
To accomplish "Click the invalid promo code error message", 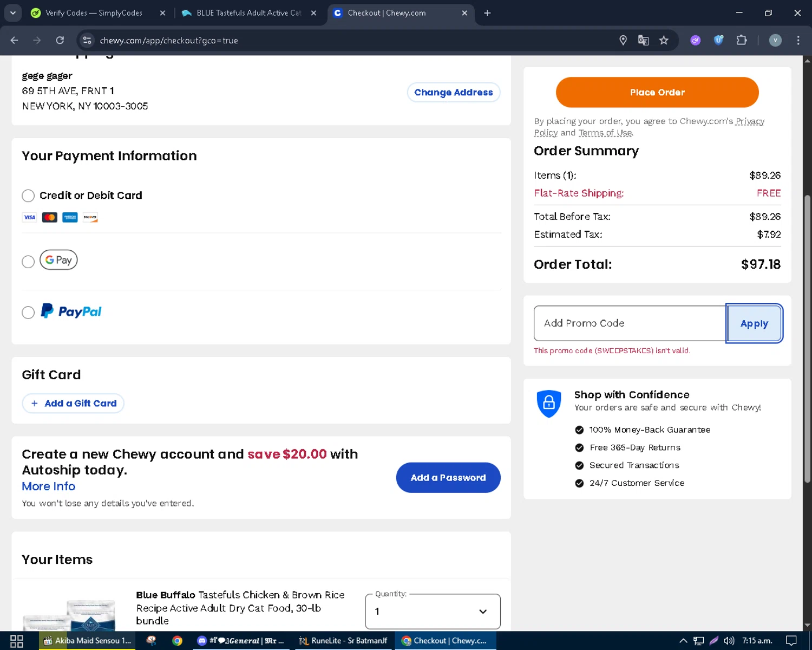I will 612,350.
